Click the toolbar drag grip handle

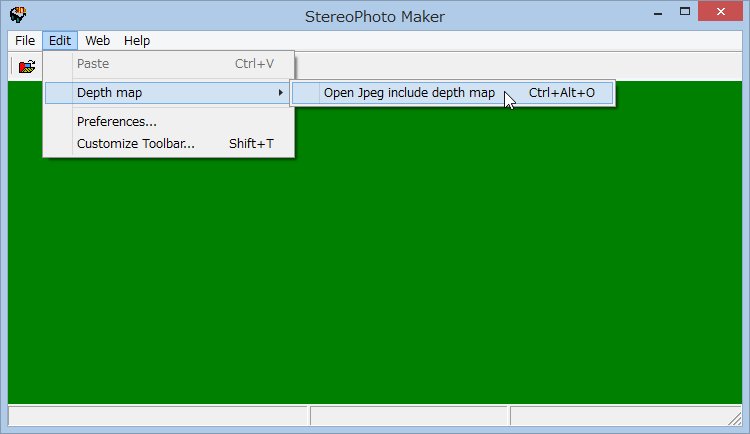(12, 66)
